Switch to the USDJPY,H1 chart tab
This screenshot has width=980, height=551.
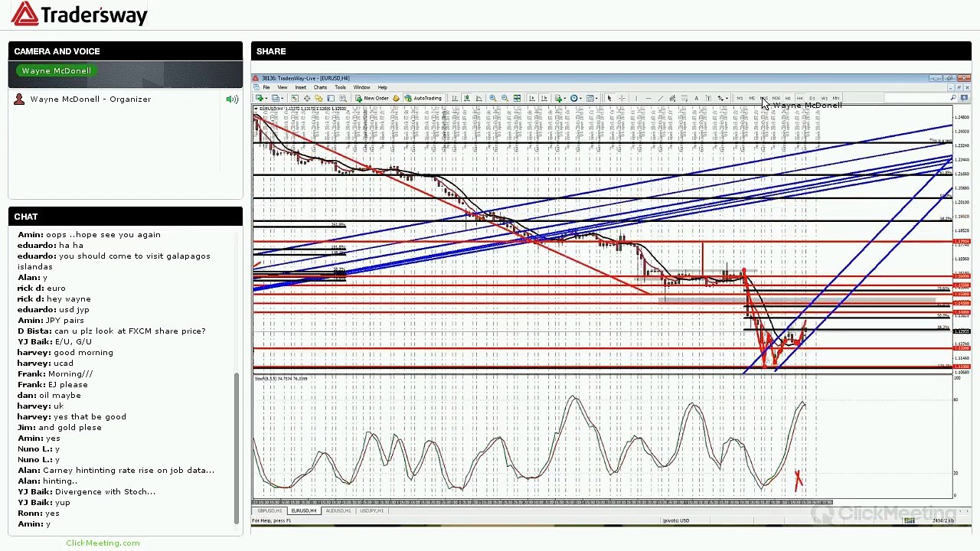pyautogui.click(x=372, y=510)
